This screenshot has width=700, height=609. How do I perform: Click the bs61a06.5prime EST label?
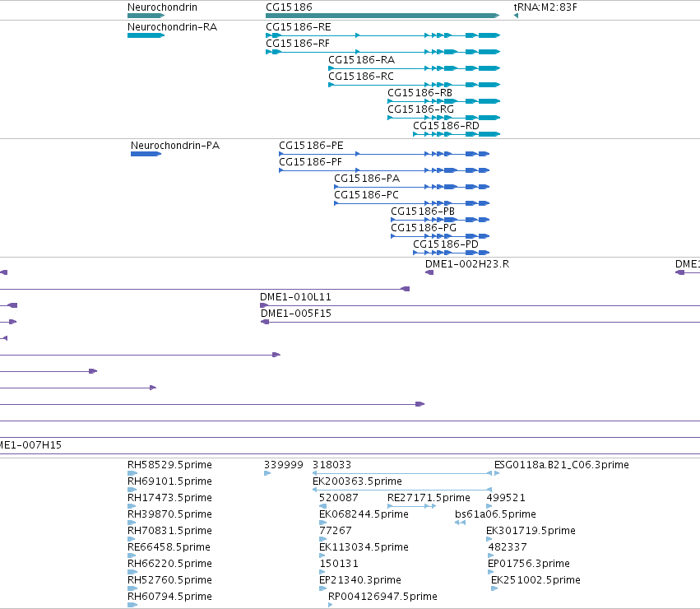pos(495,514)
